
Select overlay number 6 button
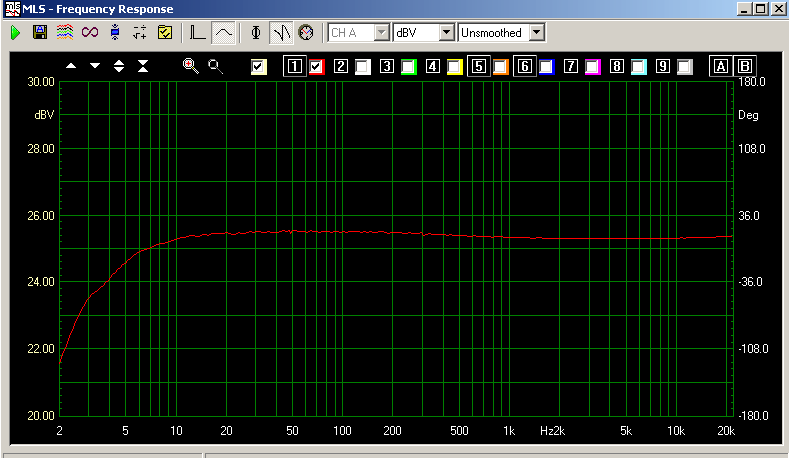coord(524,66)
